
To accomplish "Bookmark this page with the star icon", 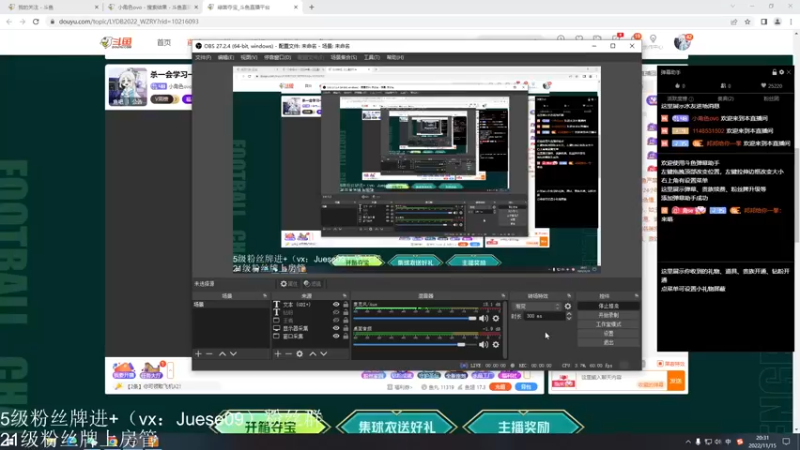I will tap(747, 21).
